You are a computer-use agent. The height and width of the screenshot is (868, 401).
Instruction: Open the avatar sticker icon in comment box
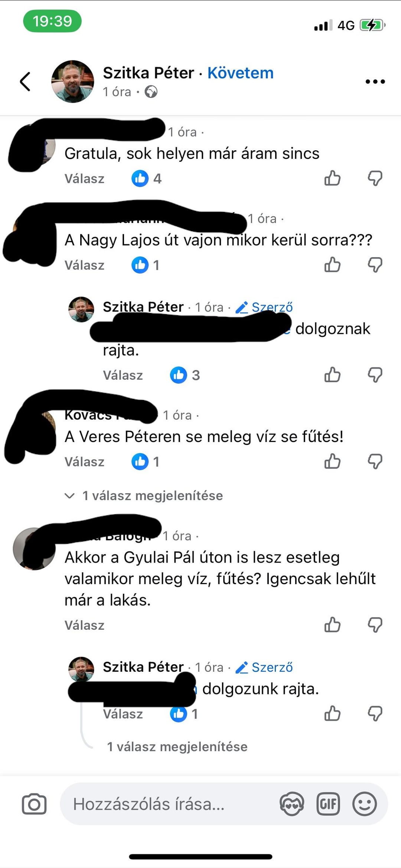292,804
